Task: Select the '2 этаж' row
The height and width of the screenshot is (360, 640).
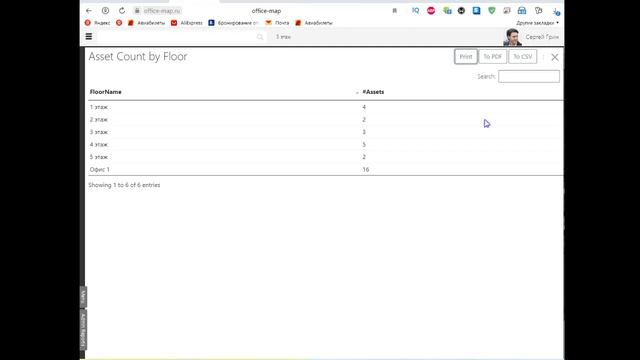Action: point(325,120)
